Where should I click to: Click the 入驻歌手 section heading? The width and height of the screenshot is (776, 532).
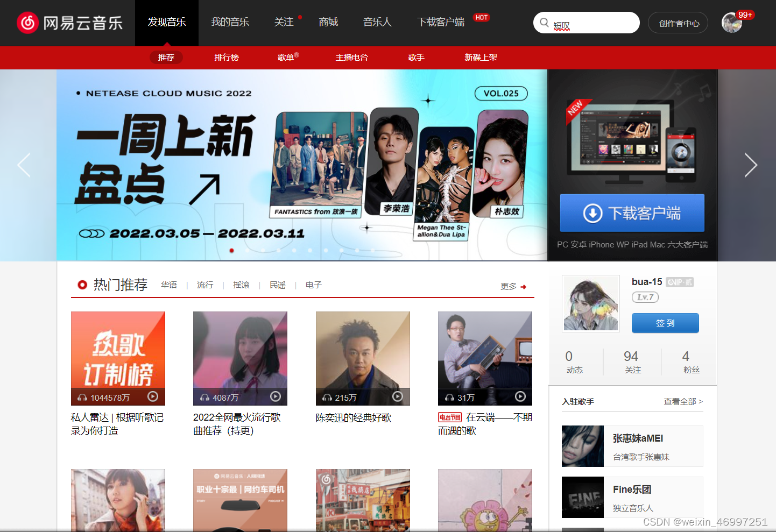click(578, 402)
